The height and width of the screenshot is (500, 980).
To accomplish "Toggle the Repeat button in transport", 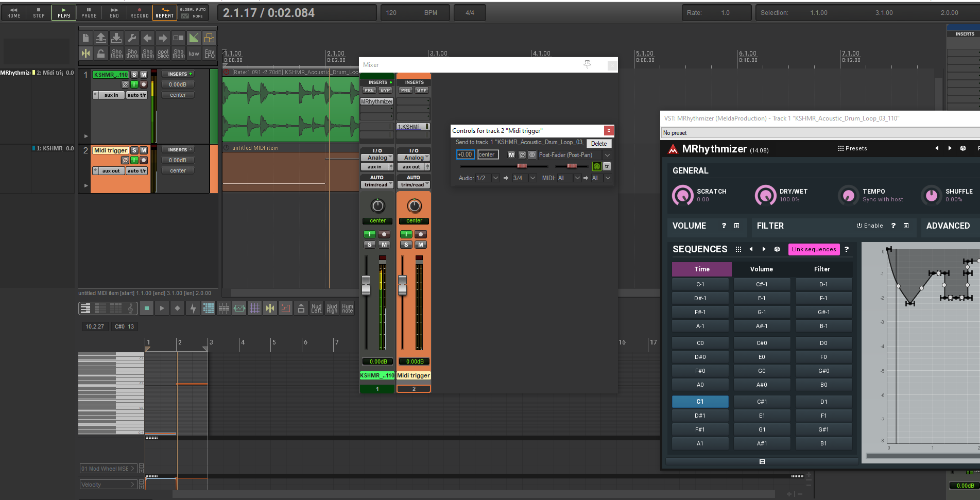I will click(x=164, y=12).
